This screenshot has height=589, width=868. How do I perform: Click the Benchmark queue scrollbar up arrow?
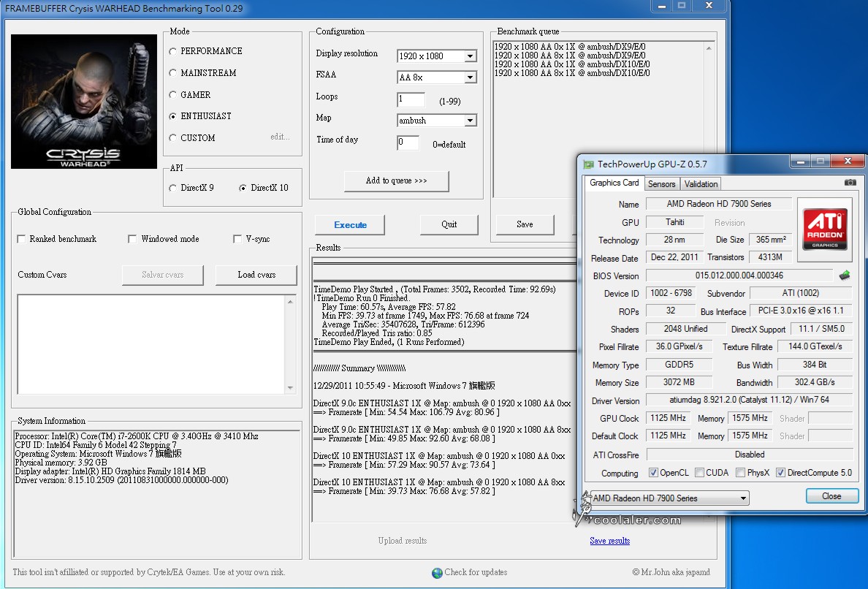point(709,49)
